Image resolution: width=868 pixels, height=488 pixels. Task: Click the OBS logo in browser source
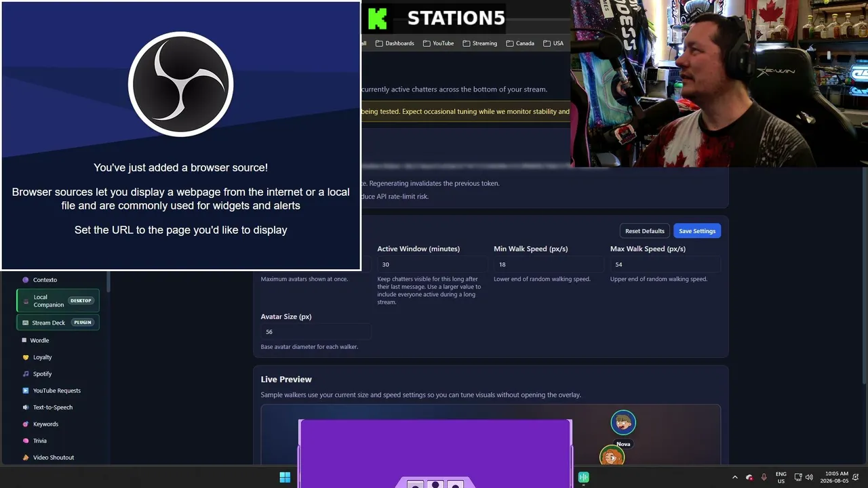(181, 84)
